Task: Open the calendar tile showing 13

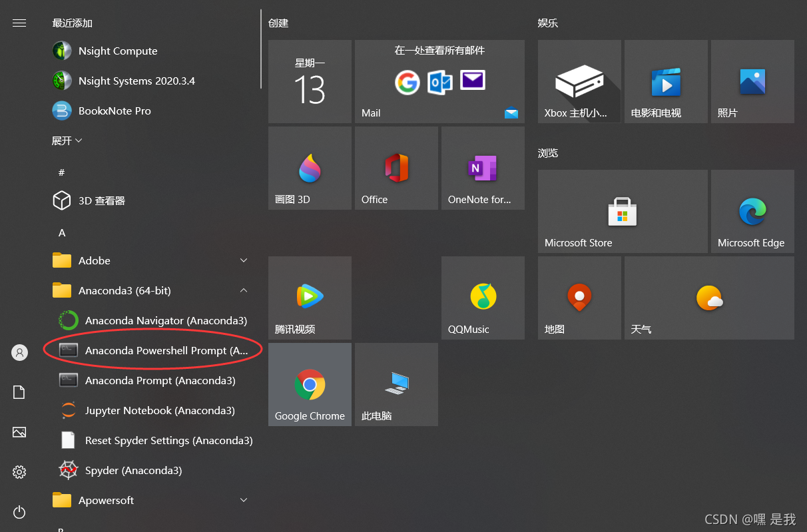Action: (310, 81)
